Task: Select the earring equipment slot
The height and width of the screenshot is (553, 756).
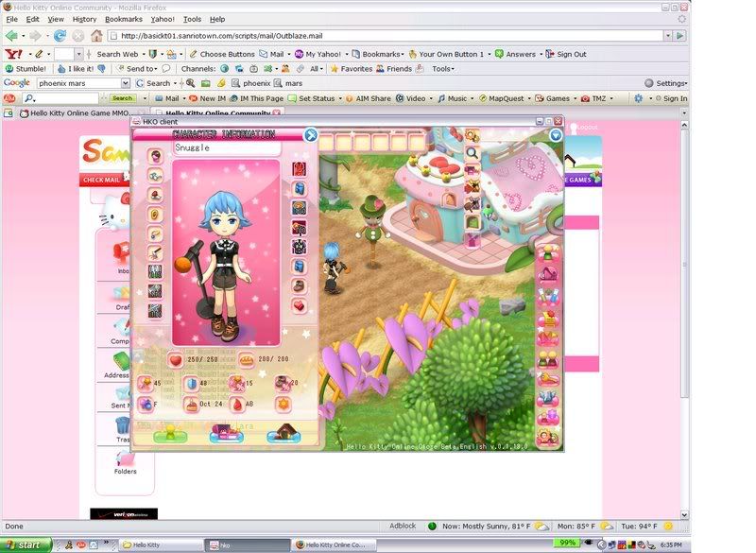Action: 155,214
